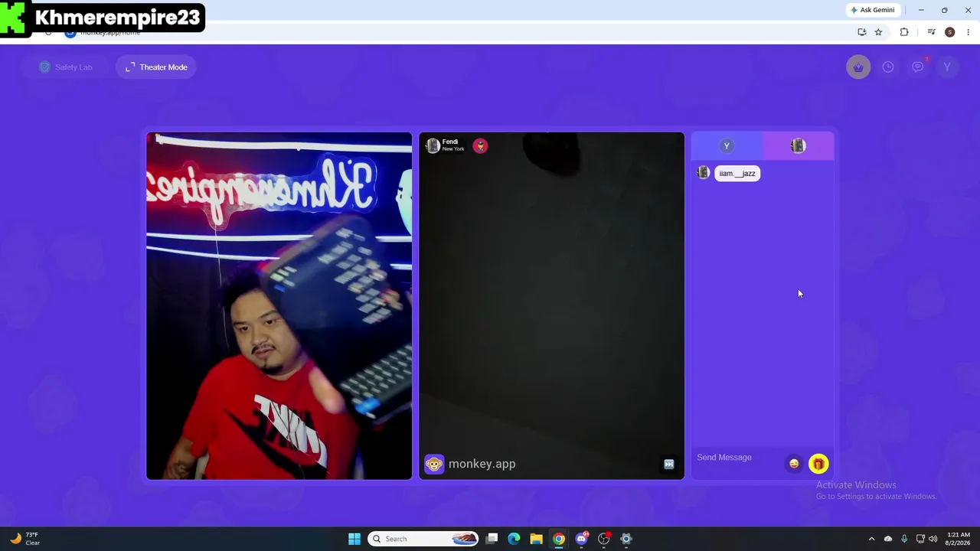The width and height of the screenshot is (980, 551).
Task: Show hidden system tray icons
Action: click(871, 539)
